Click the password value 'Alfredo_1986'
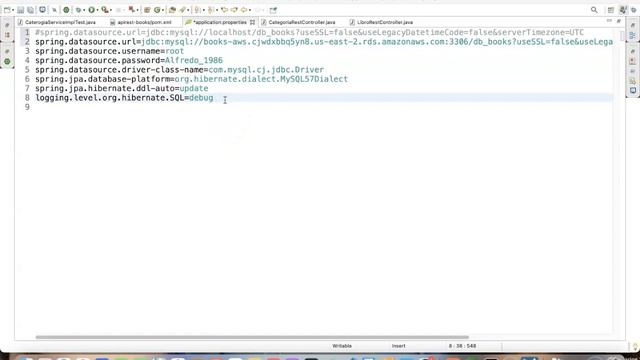This screenshot has height=360, width=640. point(194,60)
